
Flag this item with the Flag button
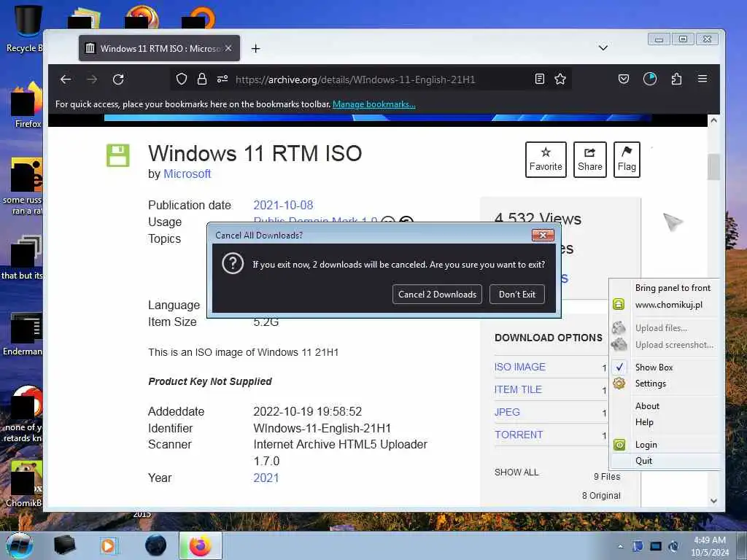627,160
